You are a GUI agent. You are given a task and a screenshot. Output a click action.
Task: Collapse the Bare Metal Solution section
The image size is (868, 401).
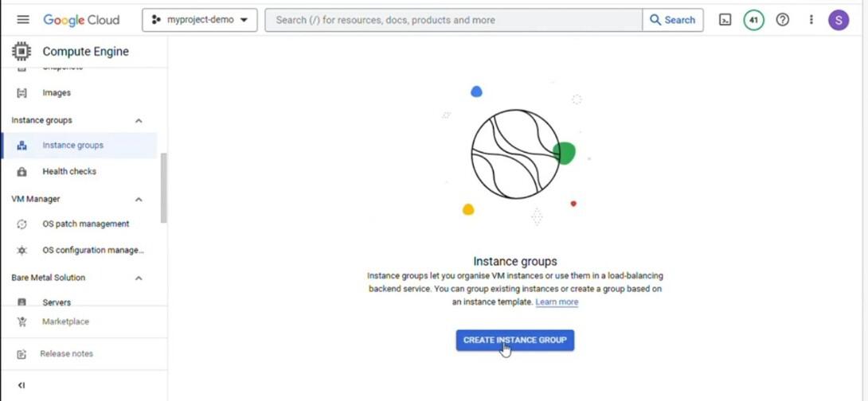139,278
